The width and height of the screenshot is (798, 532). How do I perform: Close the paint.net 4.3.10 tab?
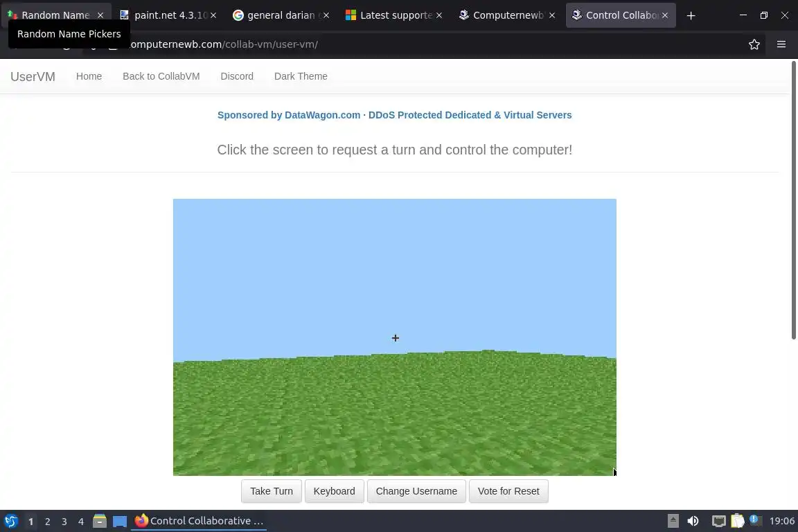click(213, 15)
